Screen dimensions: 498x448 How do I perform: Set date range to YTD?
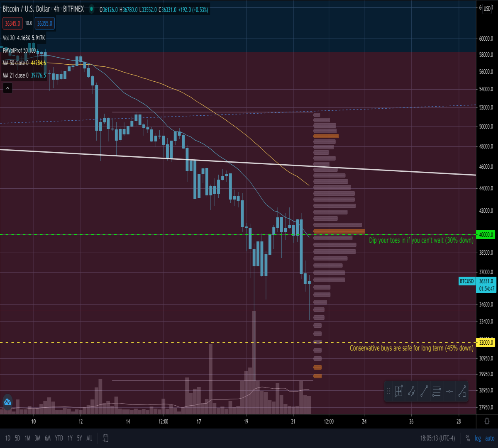tap(59, 438)
